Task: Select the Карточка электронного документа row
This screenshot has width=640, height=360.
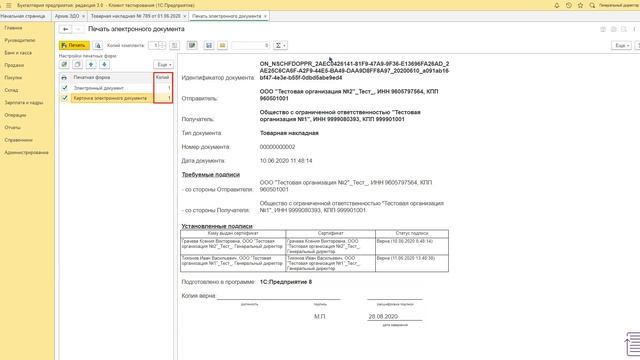Action: coord(116,98)
